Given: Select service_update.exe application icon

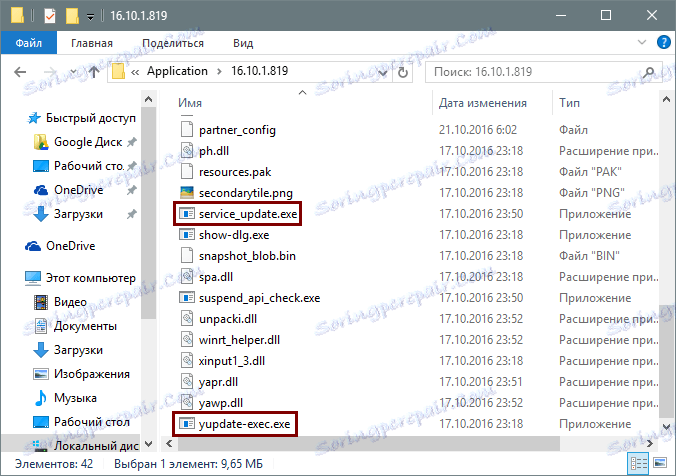Looking at the screenshot, I should tap(187, 214).
